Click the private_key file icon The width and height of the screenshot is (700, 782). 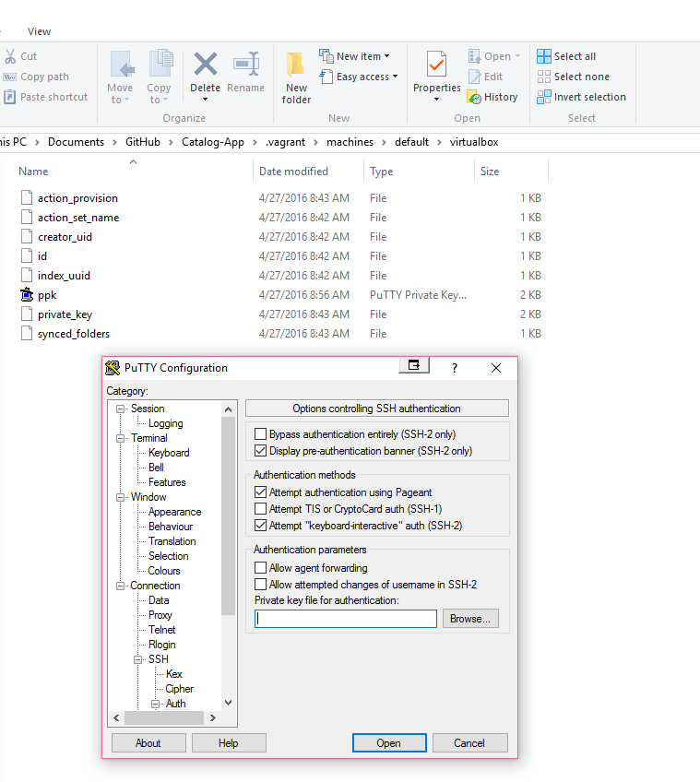point(27,314)
